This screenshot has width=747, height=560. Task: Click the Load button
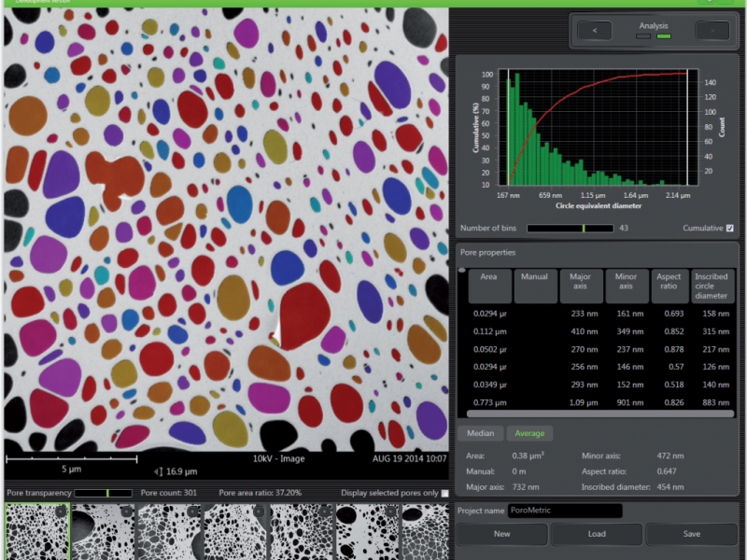597,534
